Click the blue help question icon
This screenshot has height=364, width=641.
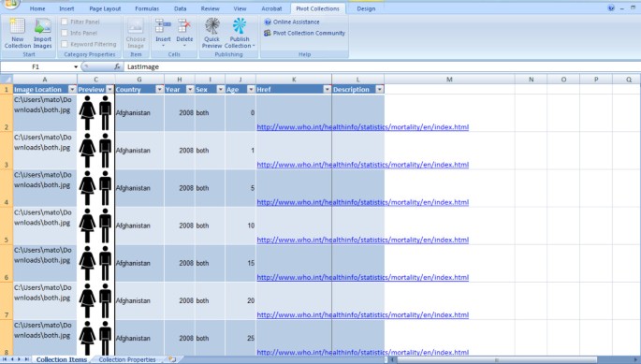tap(611, 7)
